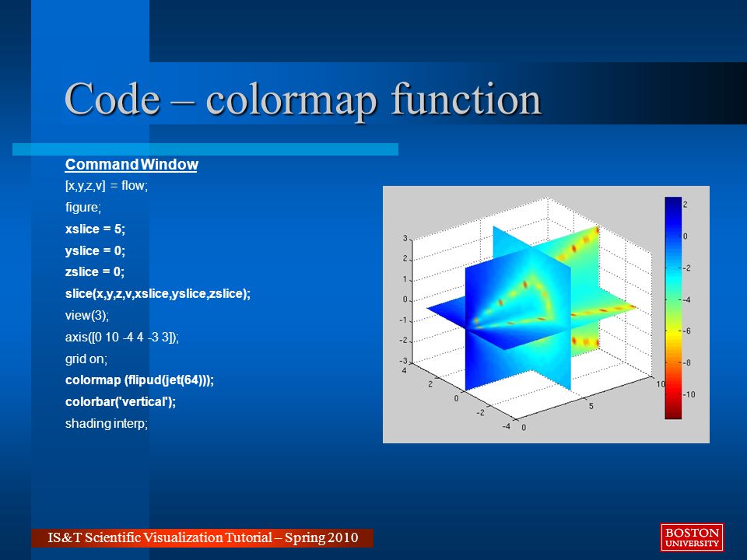Click the "colorbar('vertical');" line
This screenshot has width=747, height=560.
[121, 402]
